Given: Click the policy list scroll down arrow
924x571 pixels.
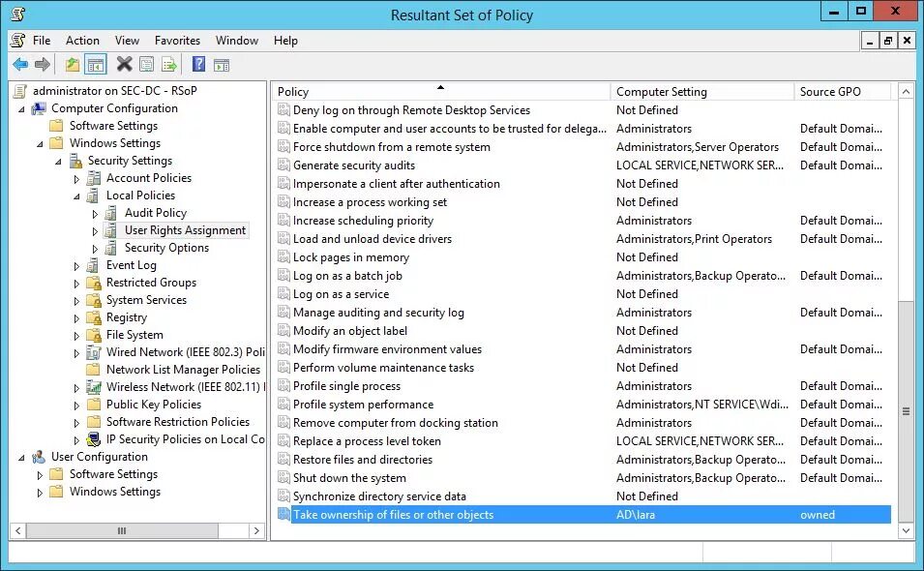Looking at the screenshot, I should 906,531.
